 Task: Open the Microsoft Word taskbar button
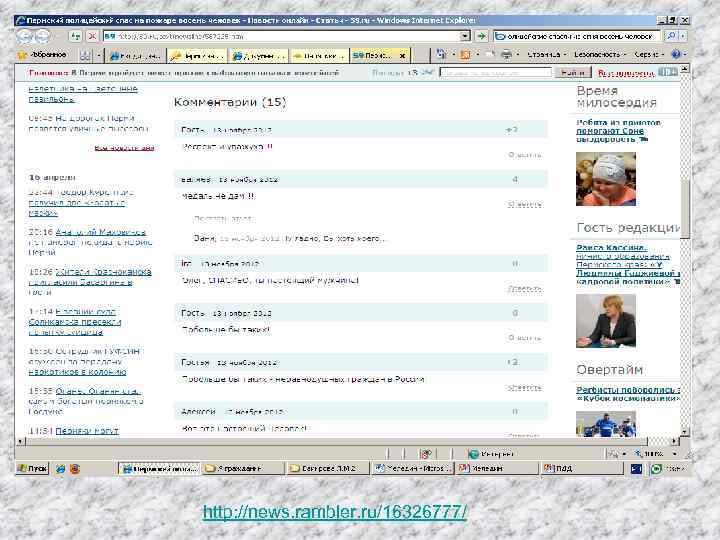pos(413,469)
